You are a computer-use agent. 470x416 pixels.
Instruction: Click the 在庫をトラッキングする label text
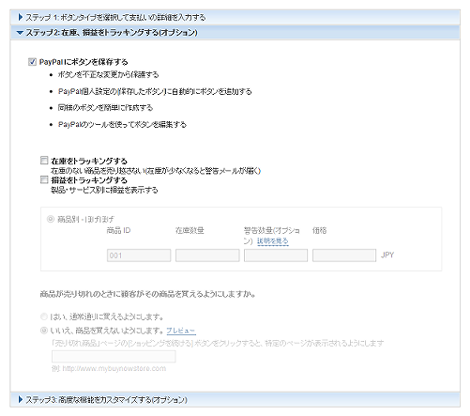[x=89, y=161]
